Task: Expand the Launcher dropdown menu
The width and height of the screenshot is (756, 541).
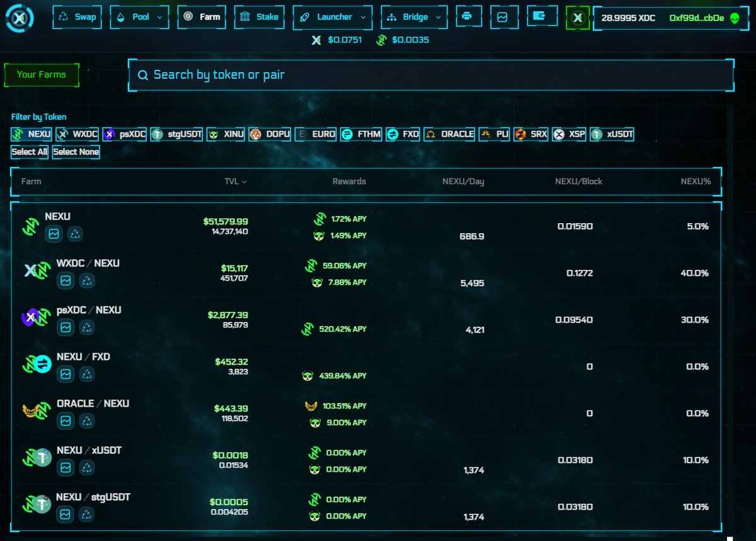Action: coord(333,17)
